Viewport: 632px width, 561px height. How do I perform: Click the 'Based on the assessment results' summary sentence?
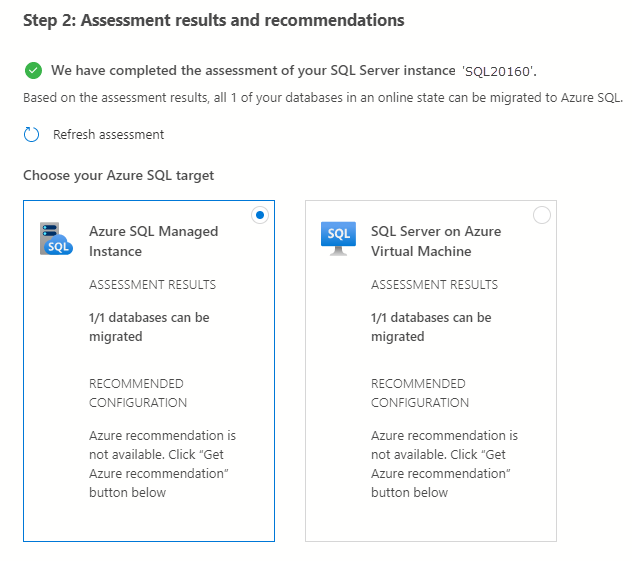click(x=323, y=98)
